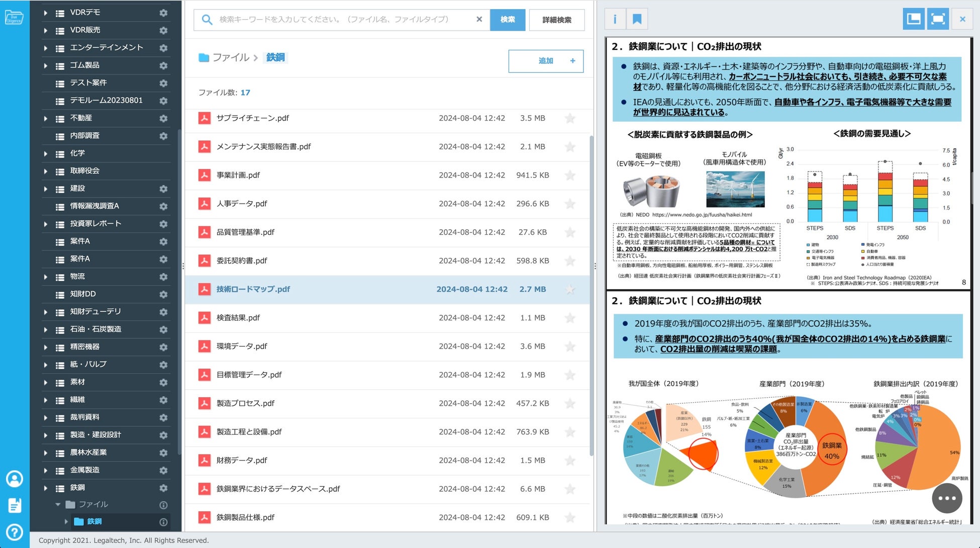Click the floating three-dots chat button
Screen dimensions: 980x548
click(947, 498)
